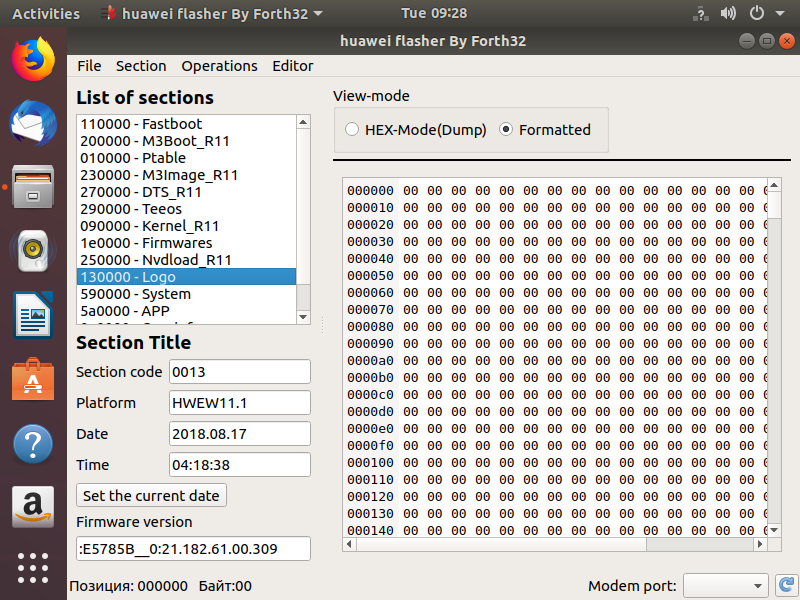Select section 200000 - M3Boot_R11

pyautogui.click(x=186, y=141)
